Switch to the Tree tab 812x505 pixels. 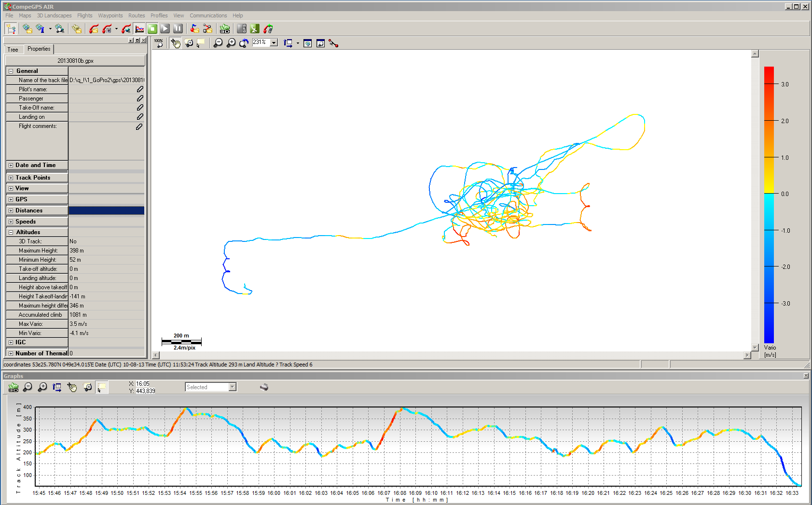(x=13, y=50)
